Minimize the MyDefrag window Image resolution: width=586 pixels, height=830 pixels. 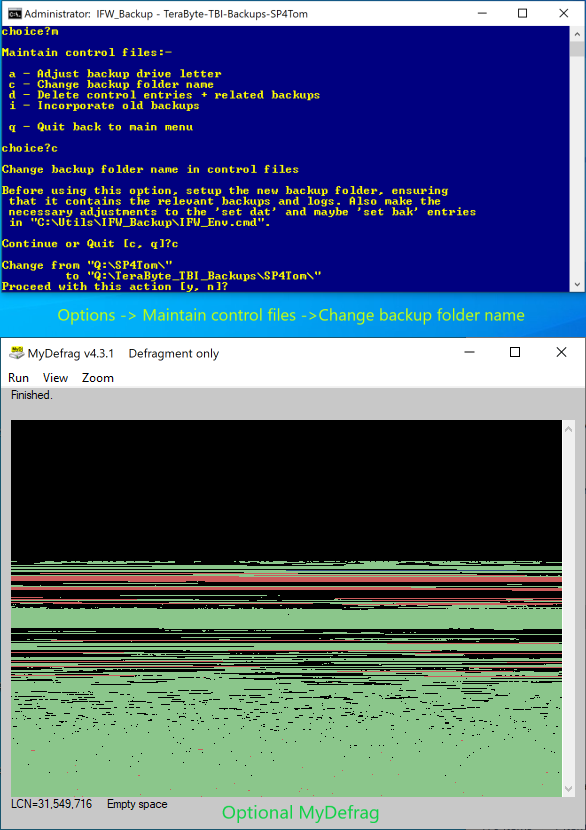click(469, 353)
